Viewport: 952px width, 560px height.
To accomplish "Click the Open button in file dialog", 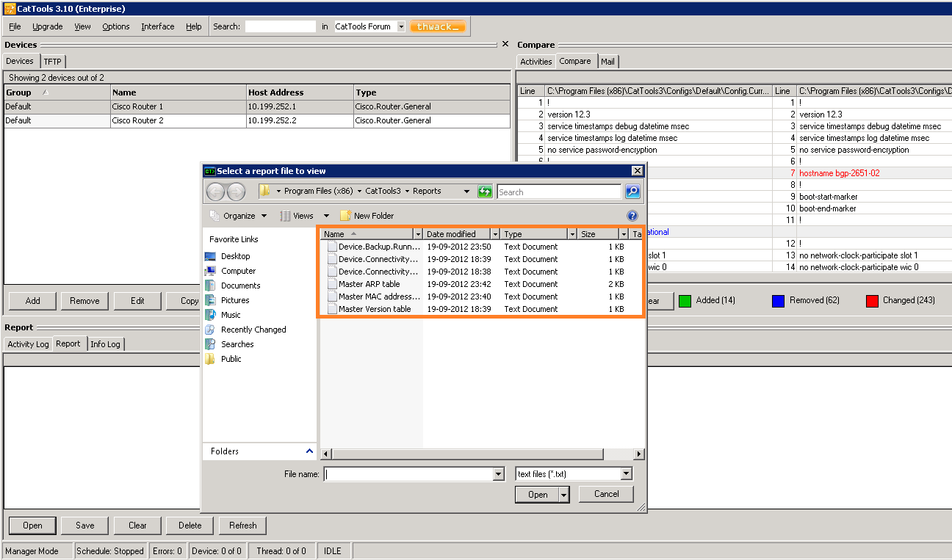I will tap(538, 495).
